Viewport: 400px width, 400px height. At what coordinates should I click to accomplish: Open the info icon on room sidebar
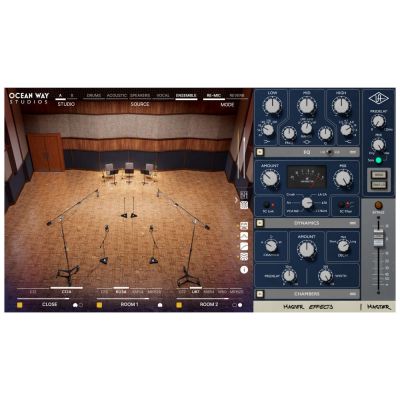coord(244,269)
